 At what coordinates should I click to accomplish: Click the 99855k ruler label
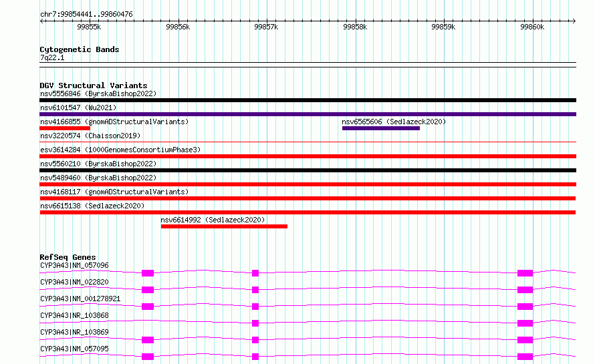[89, 27]
